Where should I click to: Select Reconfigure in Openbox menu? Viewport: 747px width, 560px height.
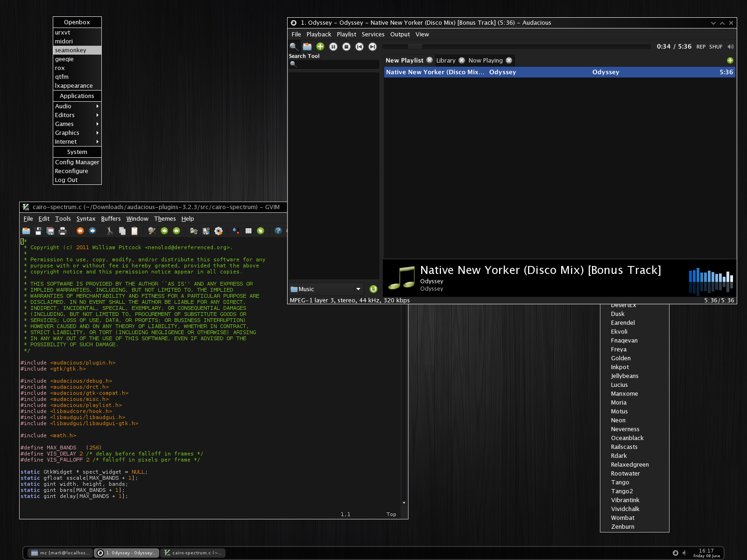point(77,171)
